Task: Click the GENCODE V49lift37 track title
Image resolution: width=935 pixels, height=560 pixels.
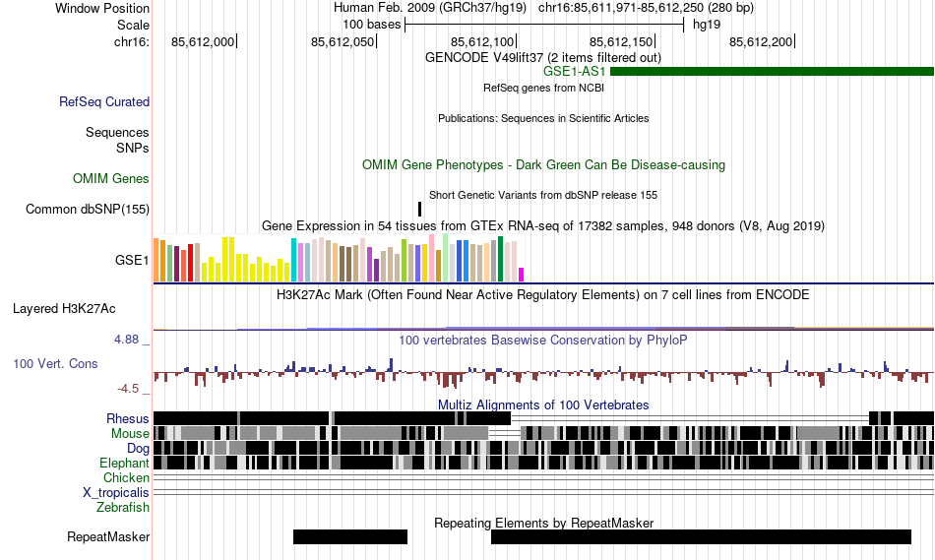Action: (543, 58)
